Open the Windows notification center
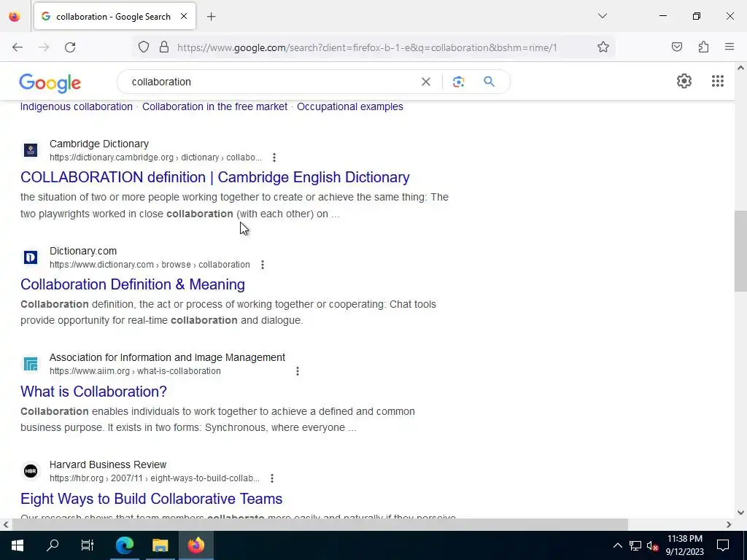 point(723,545)
